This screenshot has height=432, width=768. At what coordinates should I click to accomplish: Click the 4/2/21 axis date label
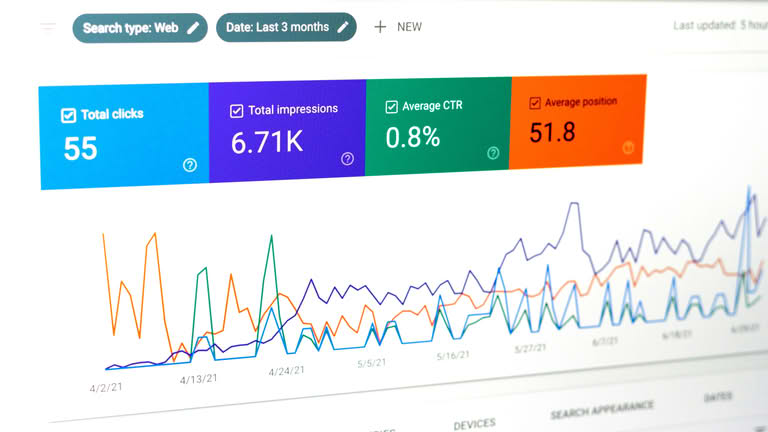point(106,387)
